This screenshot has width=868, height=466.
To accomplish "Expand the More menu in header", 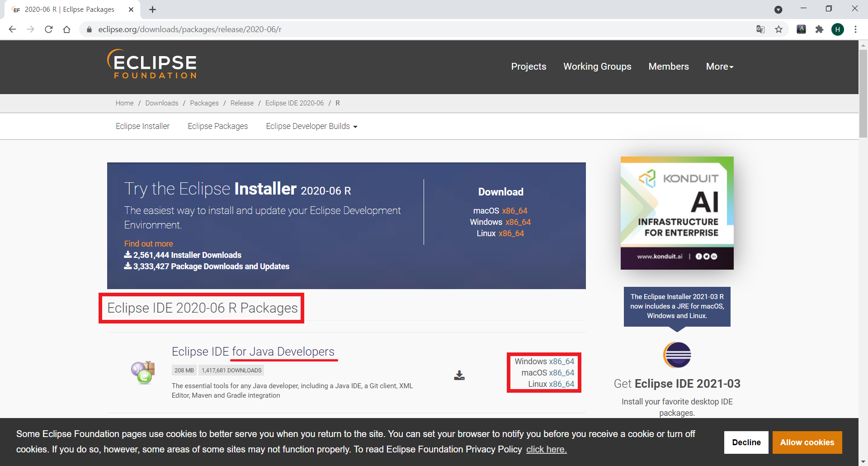I will pos(720,67).
